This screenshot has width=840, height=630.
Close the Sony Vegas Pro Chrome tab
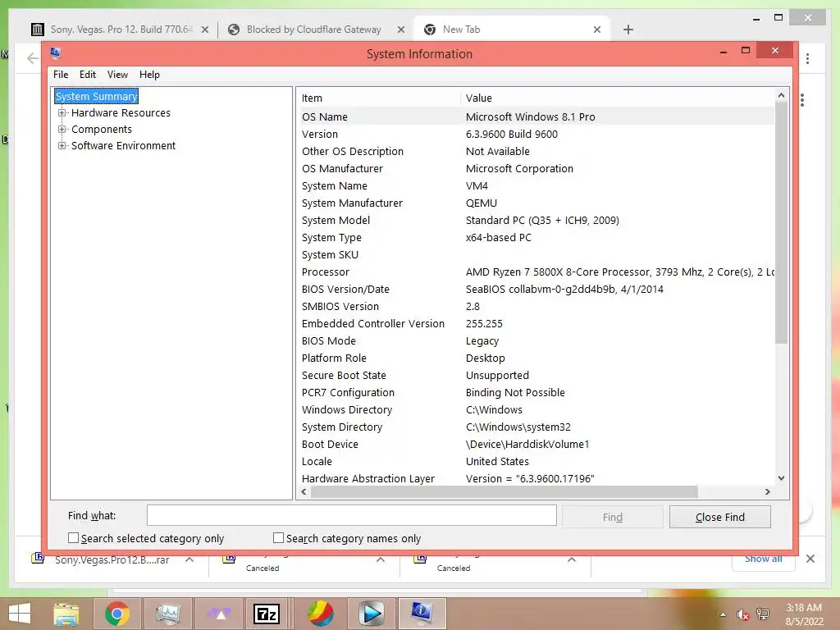tap(204, 30)
